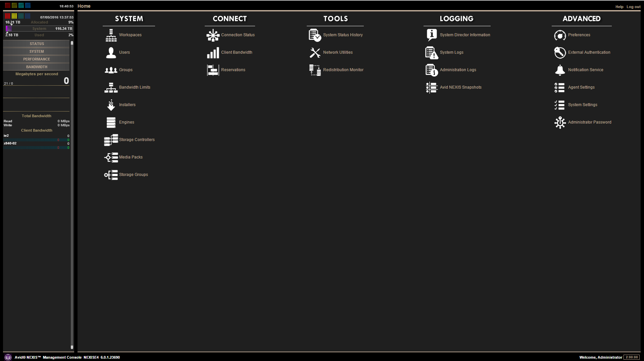644x361 pixels.
Task: Collapse the PERFORMANCE sidebar section
Action: [x=37, y=59]
